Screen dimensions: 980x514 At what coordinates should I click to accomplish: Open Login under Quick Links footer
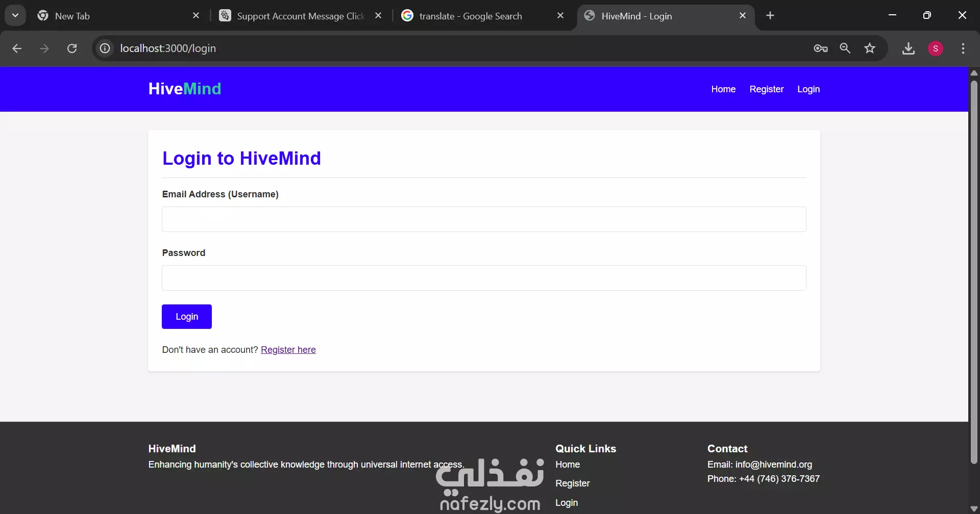(x=567, y=503)
